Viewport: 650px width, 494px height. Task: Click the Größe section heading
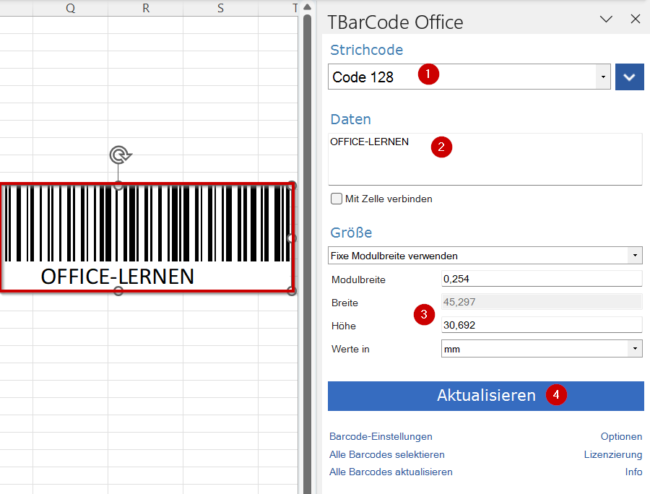point(351,232)
